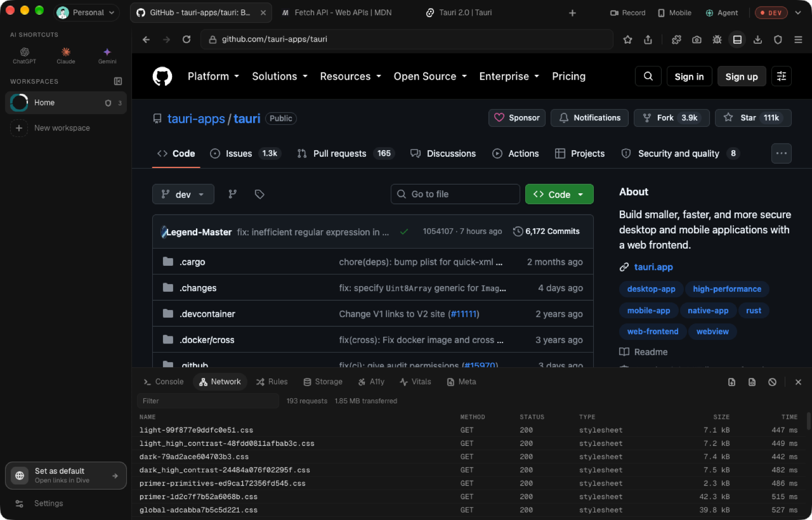Expand the Enterprise navigation menu
This screenshot has width=812, height=520.
tap(509, 76)
